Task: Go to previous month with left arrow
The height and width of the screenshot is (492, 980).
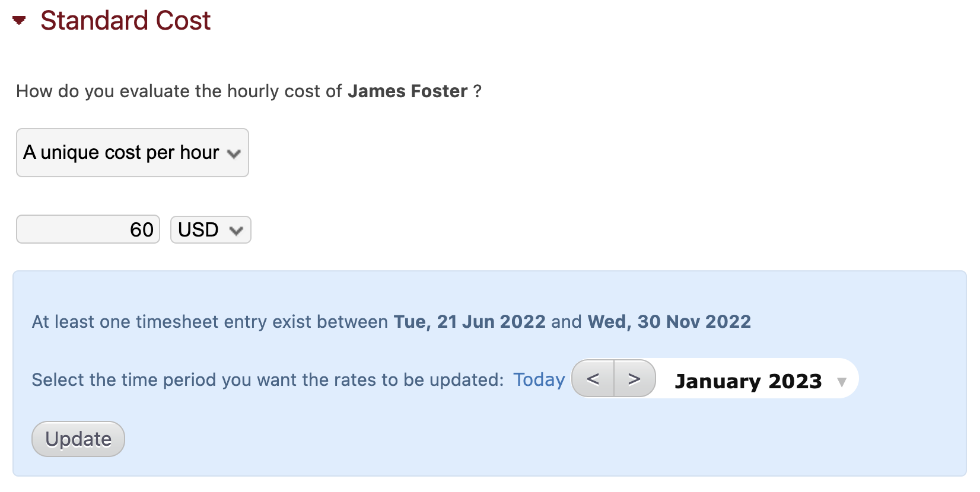Action: point(593,379)
